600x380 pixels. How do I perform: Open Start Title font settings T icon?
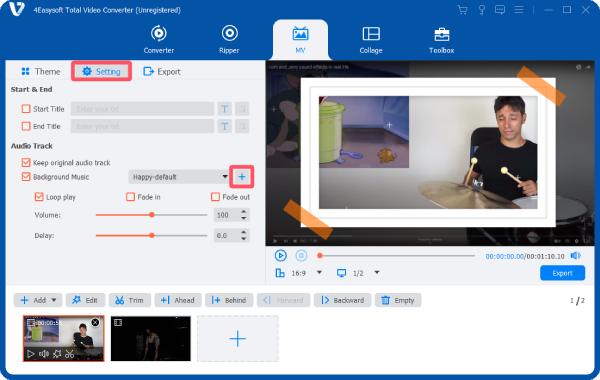click(225, 109)
